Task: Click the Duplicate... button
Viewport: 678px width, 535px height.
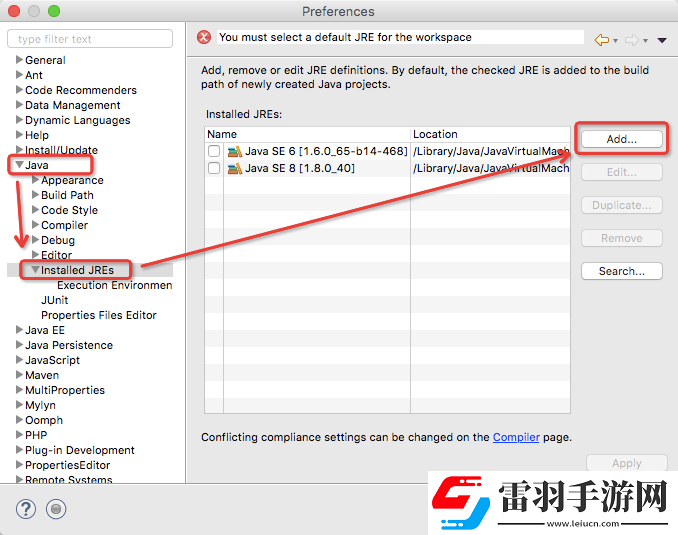Action: point(621,205)
